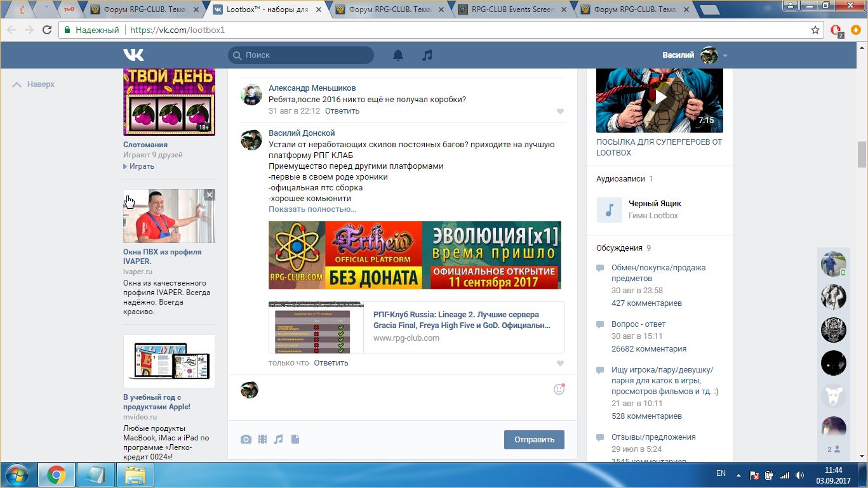Viewport: 868px width, 488px height.
Task: Play the Черный Ящик audio track
Action: tap(609, 210)
